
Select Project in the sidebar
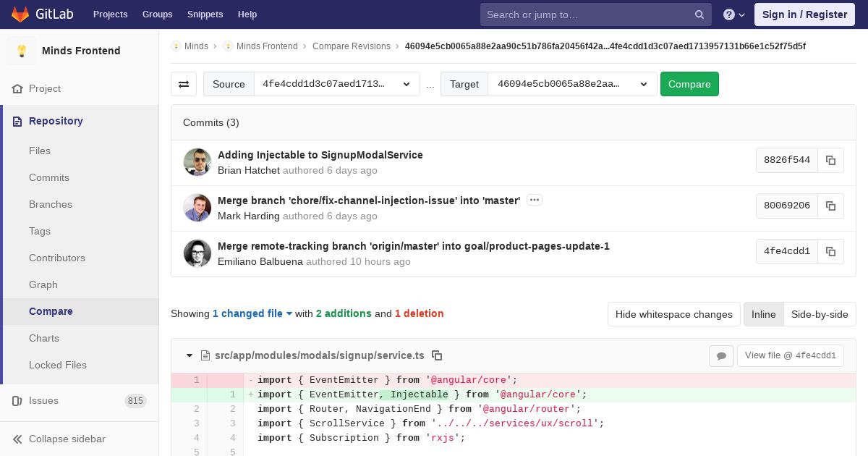coord(45,88)
